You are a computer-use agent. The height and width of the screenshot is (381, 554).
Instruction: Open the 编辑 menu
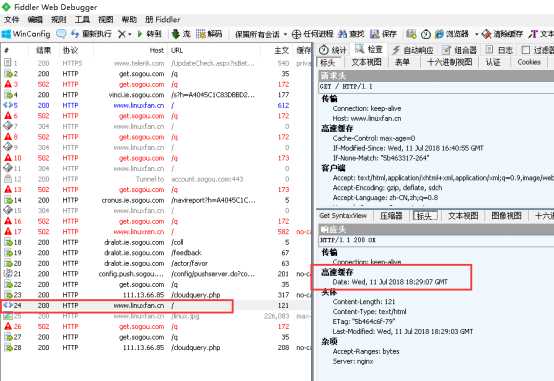pyautogui.click(x=35, y=19)
